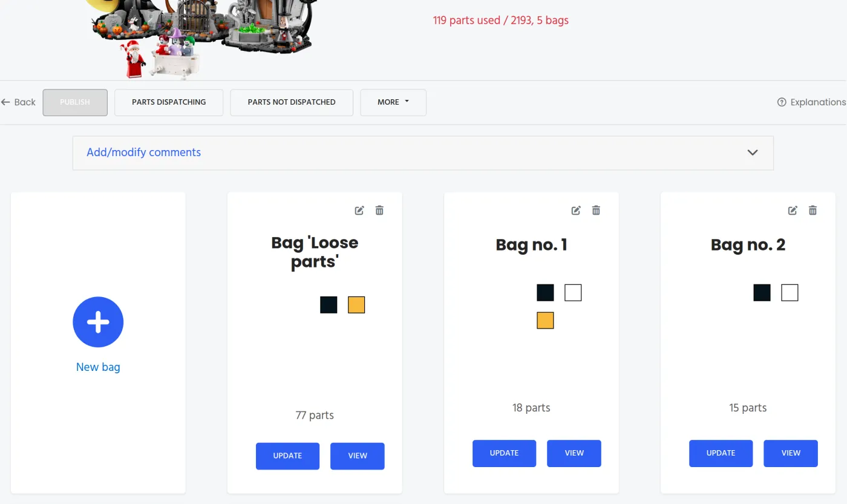Select the white swatch in Bag no. 1
The width and height of the screenshot is (847, 504).
[x=573, y=293]
